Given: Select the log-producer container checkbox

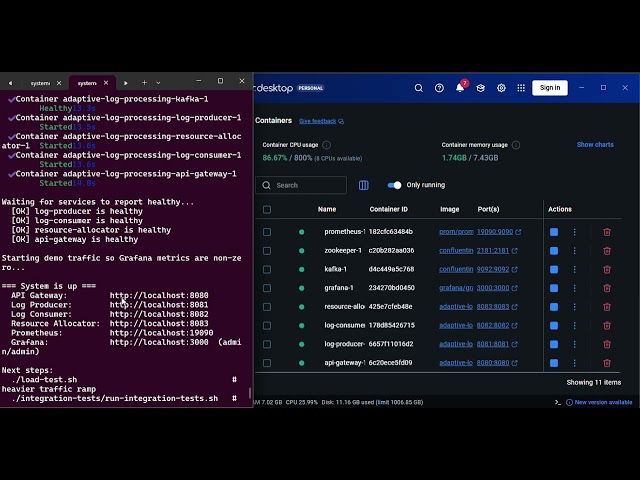Looking at the screenshot, I should pyautogui.click(x=267, y=344).
